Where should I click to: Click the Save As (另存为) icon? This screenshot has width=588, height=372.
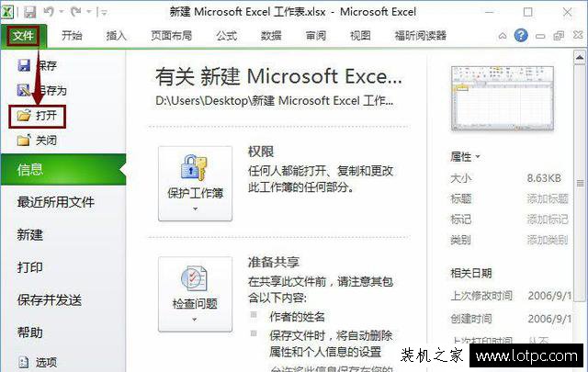tap(24, 90)
